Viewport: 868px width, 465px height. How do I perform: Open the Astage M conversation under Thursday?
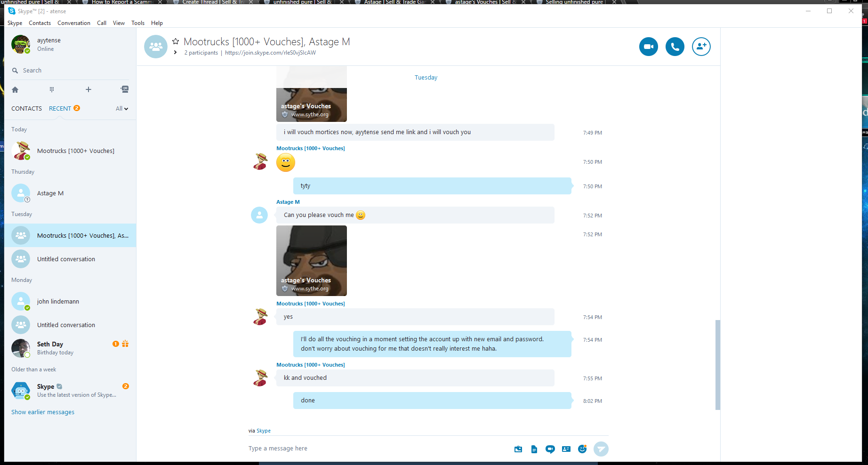[70, 193]
